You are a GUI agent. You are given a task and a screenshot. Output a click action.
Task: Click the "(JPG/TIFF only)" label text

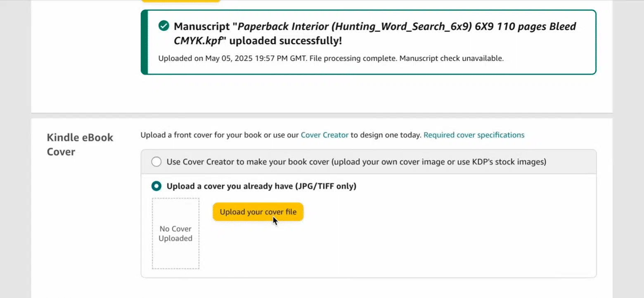coord(325,186)
